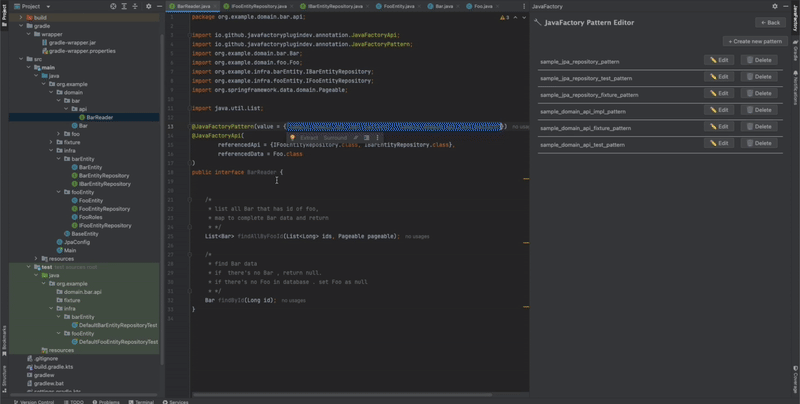800x404 pixels.
Task: Click the select opened file target icon
Action: (x=113, y=6)
